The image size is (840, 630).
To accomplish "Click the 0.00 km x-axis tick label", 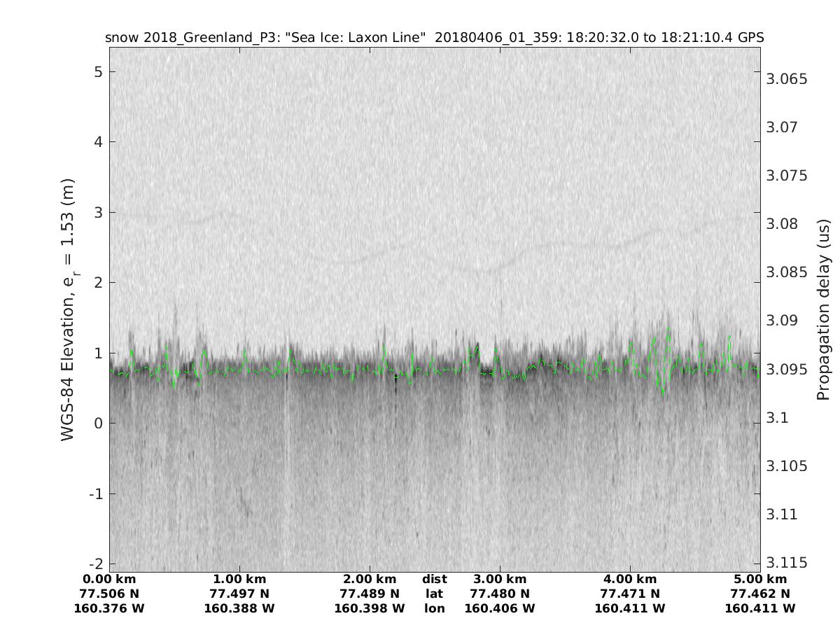I will (109, 579).
